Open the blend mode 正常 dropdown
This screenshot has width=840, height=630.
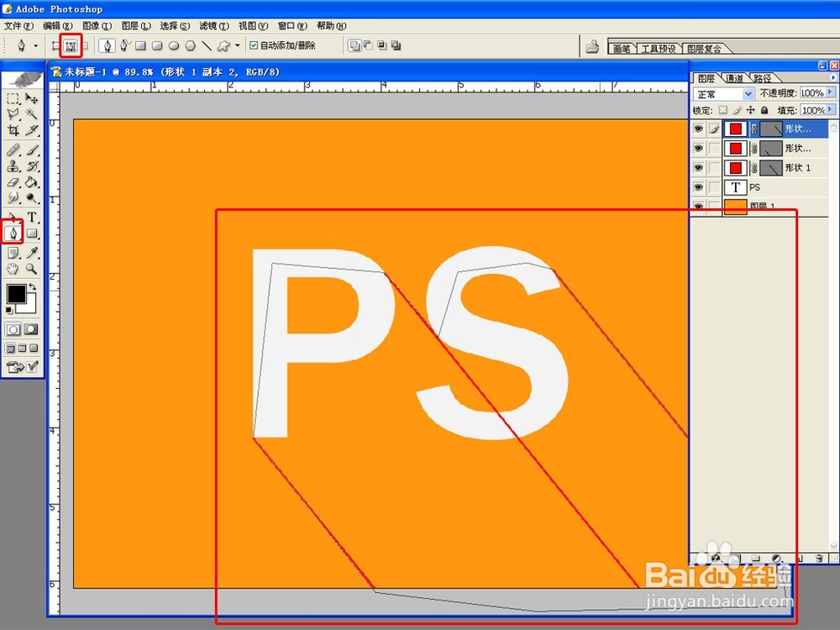(723, 94)
